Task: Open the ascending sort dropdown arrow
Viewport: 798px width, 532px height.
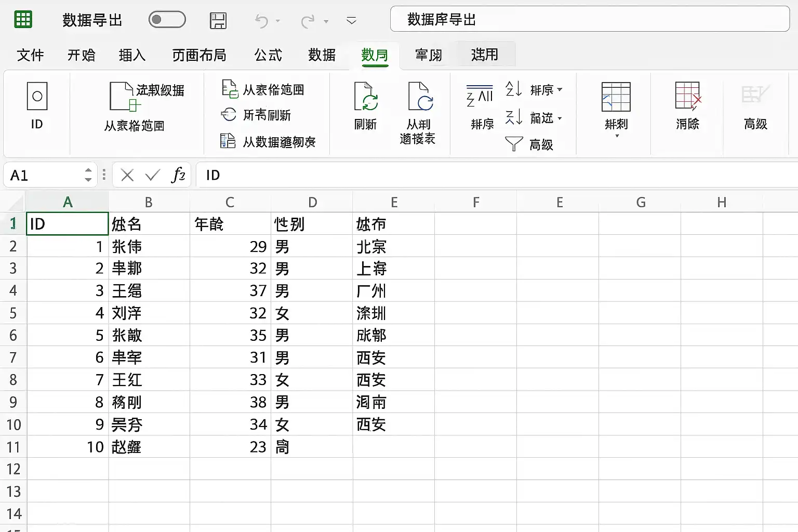Action: (560, 89)
